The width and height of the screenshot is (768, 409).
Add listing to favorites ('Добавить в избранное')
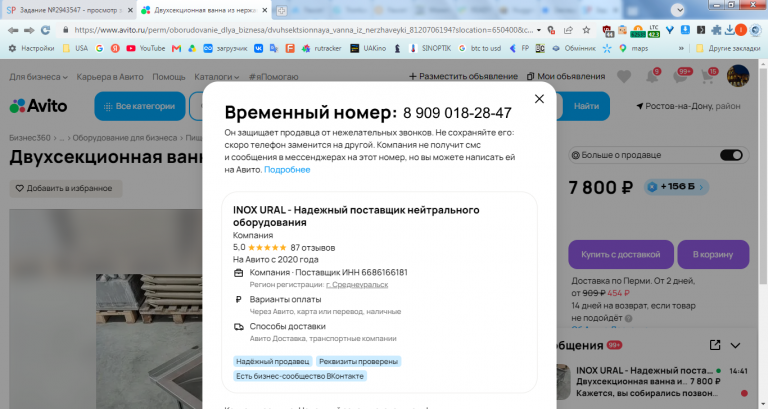(x=66, y=188)
